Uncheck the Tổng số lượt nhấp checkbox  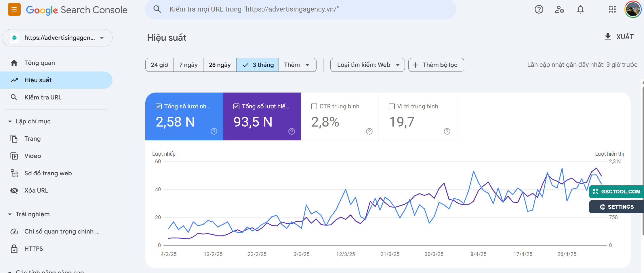point(159,106)
